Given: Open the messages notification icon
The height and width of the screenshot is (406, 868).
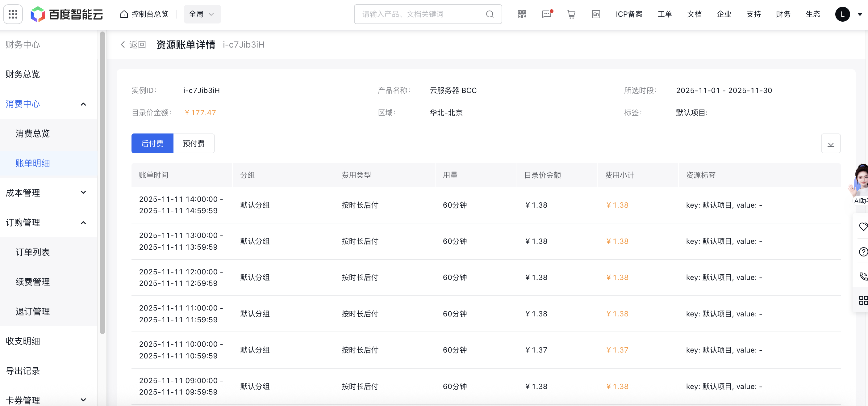Looking at the screenshot, I should [547, 14].
